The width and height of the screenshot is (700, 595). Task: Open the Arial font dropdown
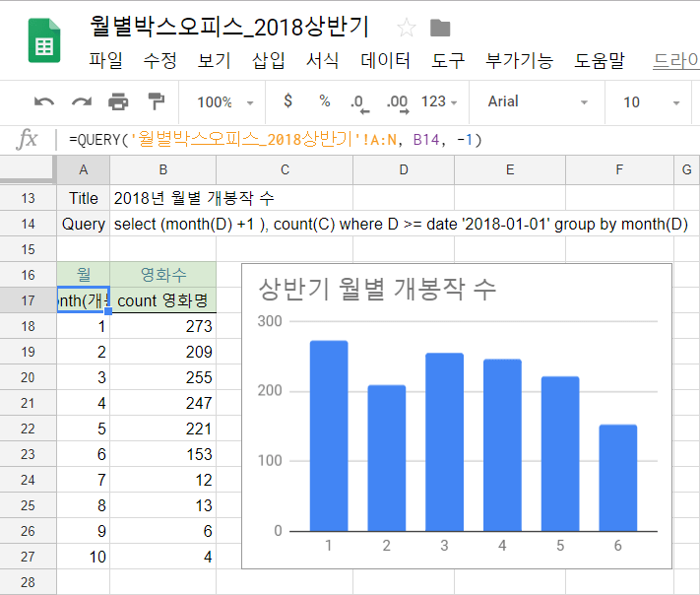[x=538, y=102]
